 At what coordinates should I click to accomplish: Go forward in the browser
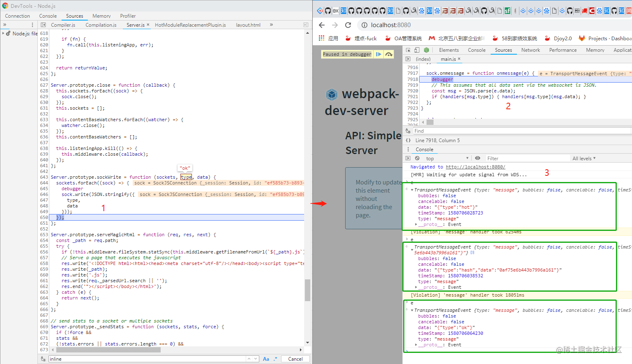(335, 25)
